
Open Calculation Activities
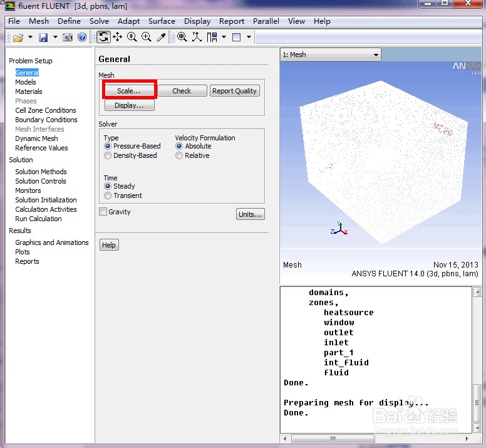[46, 209]
